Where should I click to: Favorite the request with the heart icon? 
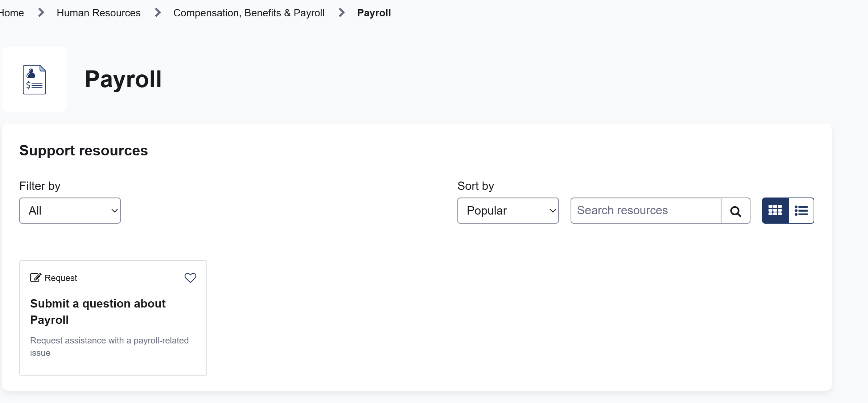point(190,278)
